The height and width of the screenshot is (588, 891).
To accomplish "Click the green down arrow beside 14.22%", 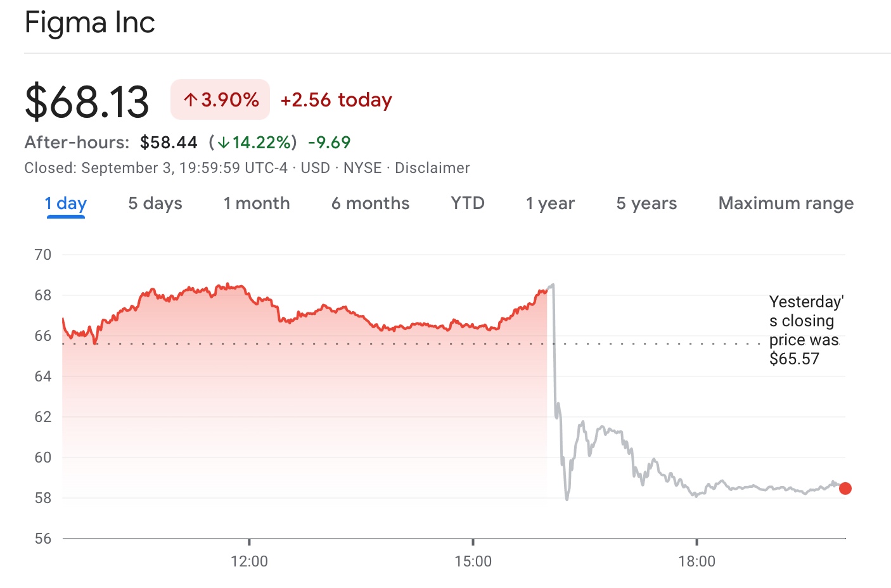I will coord(223,143).
